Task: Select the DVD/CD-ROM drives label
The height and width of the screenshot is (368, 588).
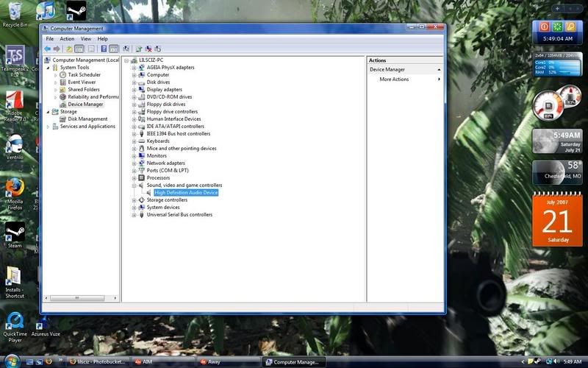Action: 169,97
